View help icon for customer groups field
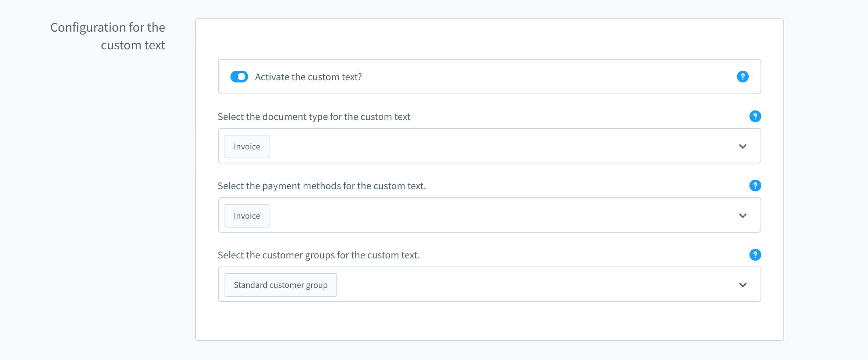Viewport: 868px width, 360px height. coord(755,255)
